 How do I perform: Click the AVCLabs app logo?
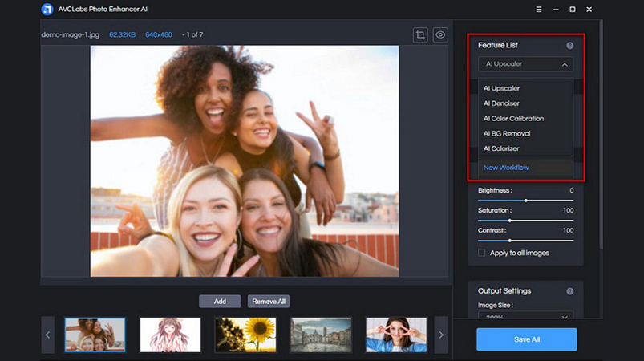click(x=47, y=9)
